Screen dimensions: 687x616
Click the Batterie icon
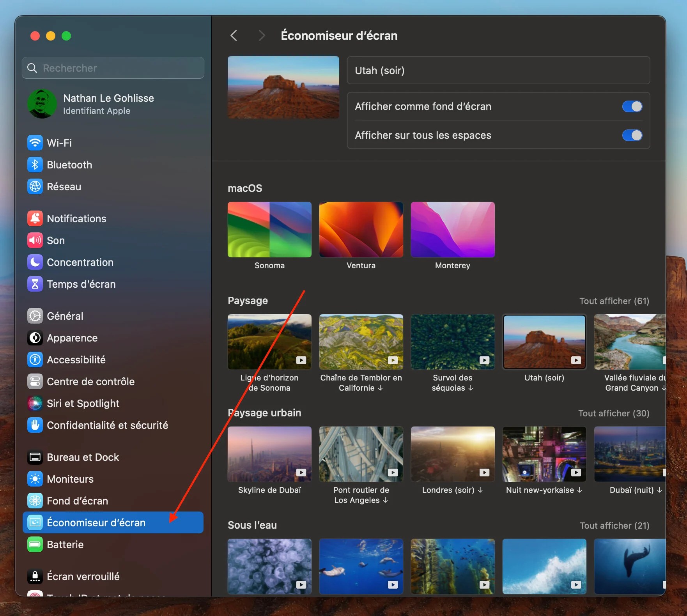point(35,544)
